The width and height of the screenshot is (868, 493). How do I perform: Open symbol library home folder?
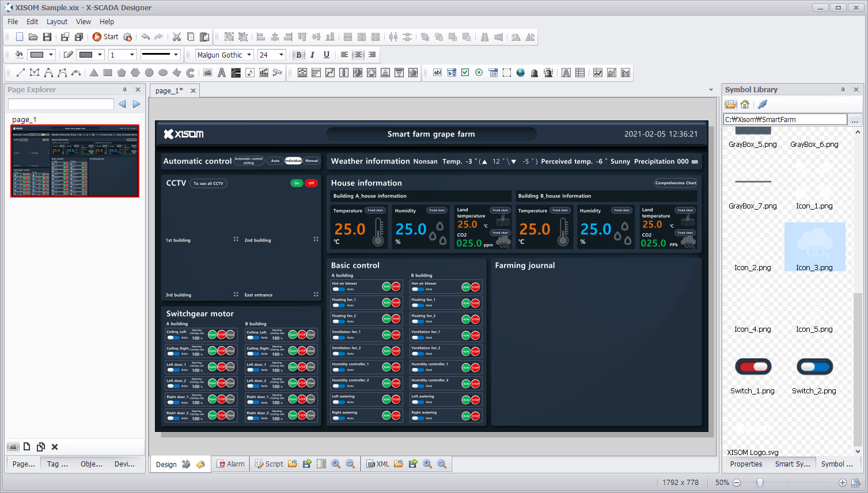click(x=745, y=104)
